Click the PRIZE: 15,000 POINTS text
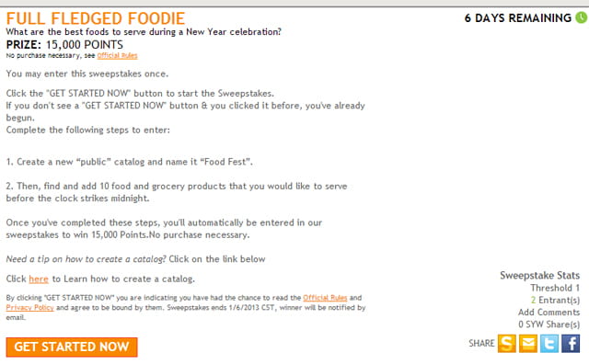This screenshot has width=589, height=364. 64,45
